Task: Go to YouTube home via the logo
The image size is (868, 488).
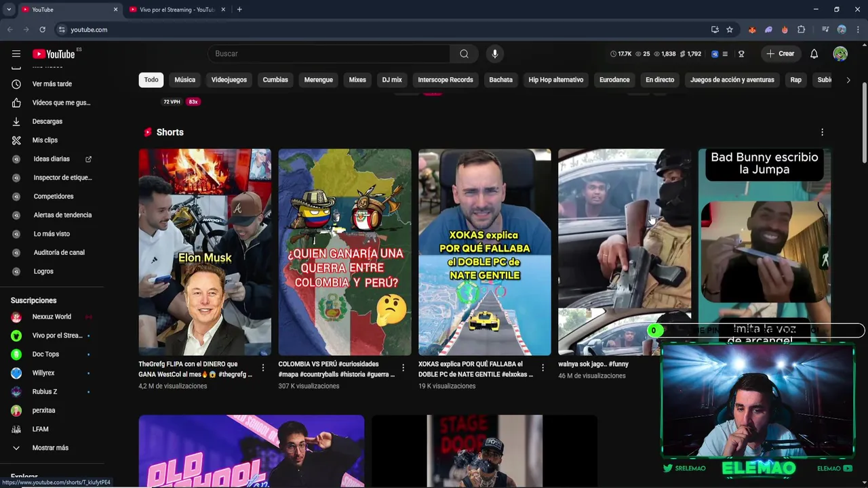Action: [54, 54]
